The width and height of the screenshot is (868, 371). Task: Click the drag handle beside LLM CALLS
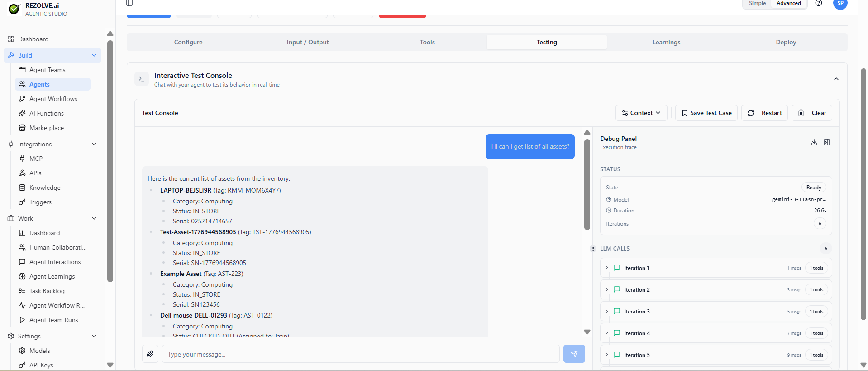[592, 248]
